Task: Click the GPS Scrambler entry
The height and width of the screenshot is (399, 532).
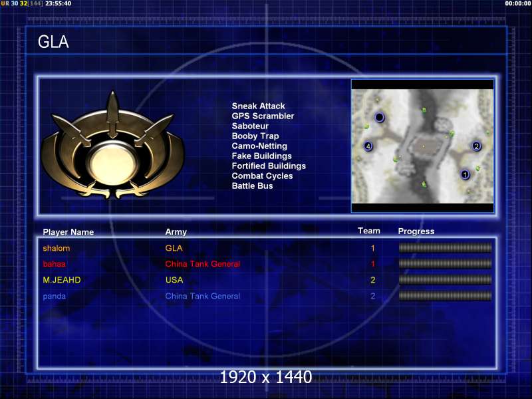Action: click(263, 116)
